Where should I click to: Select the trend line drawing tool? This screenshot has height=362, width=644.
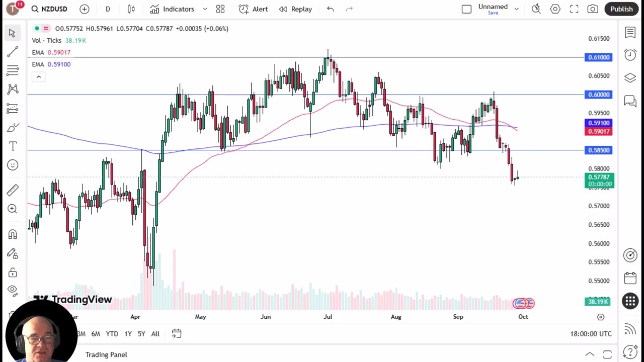(13, 51)
